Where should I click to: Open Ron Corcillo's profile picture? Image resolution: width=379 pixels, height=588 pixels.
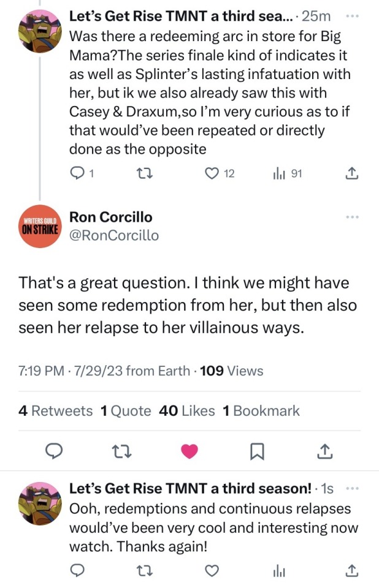[38, 225]
